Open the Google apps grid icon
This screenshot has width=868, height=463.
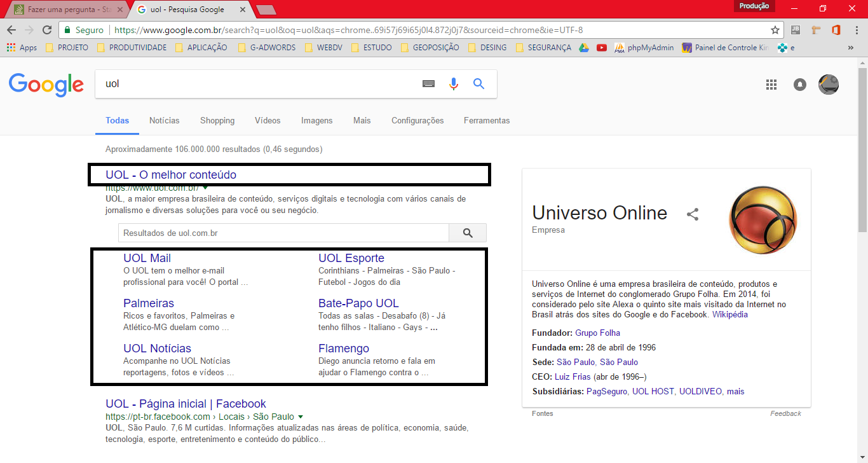(x=771, y=85)
